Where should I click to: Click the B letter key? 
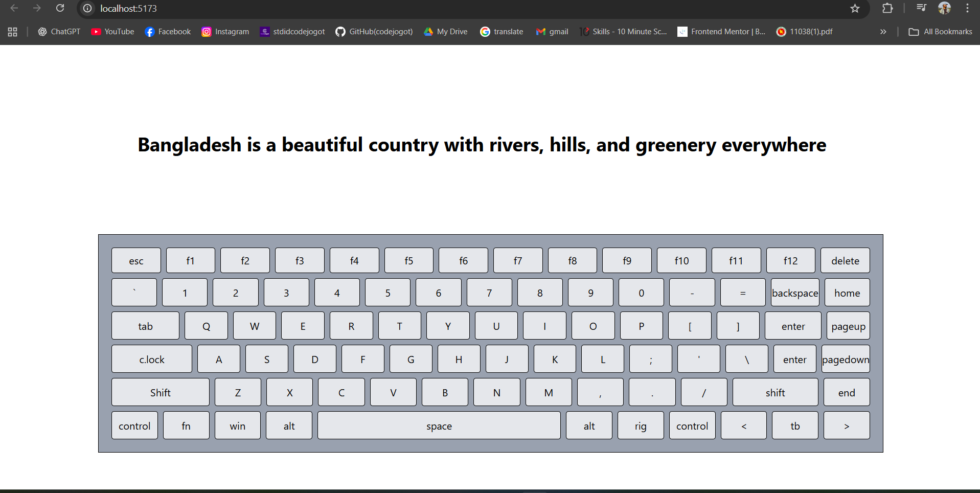(x=445, y=392)
